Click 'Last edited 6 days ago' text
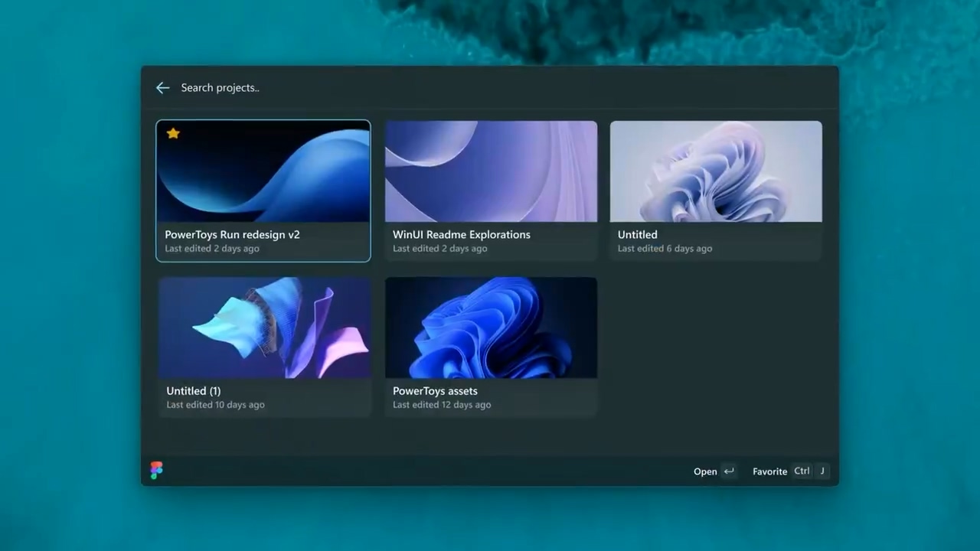The height and width of the screenshot is (551, 980). 665,249
